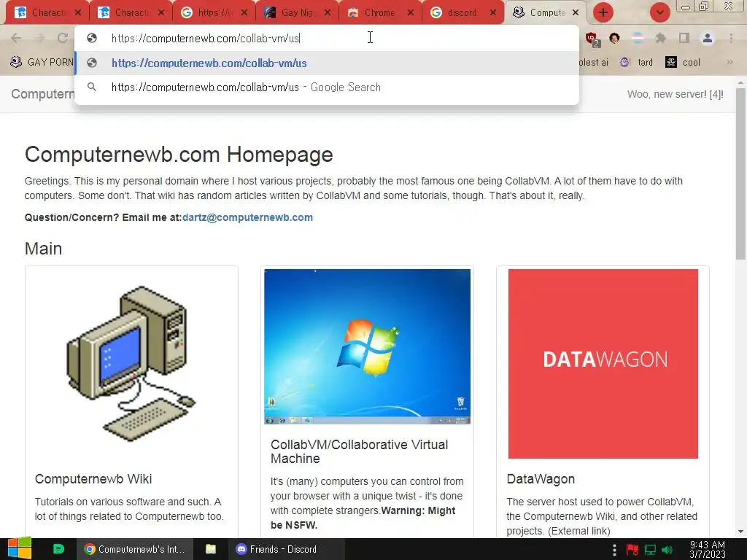Click the retro computer illustration
This screenshot has width=747, height=560.
131,363
